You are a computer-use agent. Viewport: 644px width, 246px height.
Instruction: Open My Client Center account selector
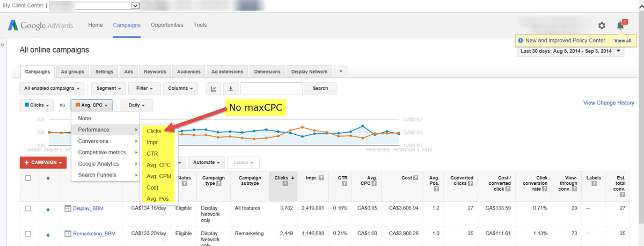point(94,5)
